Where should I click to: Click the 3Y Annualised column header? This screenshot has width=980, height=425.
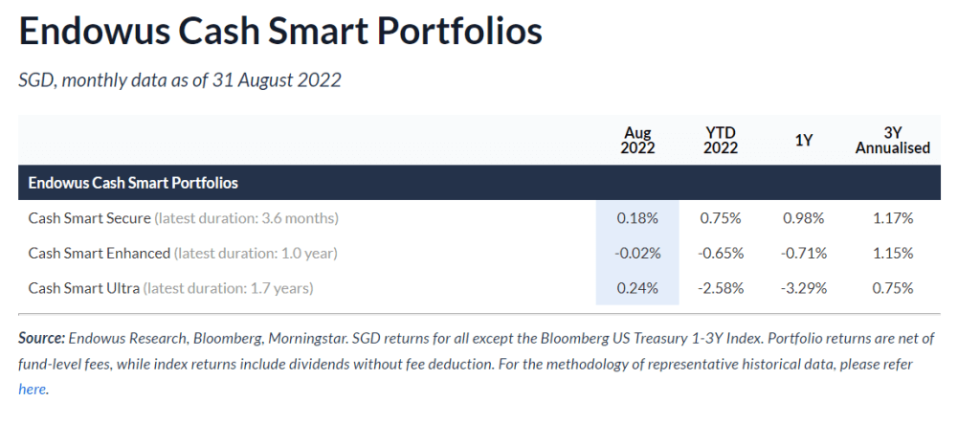point(892,140)
